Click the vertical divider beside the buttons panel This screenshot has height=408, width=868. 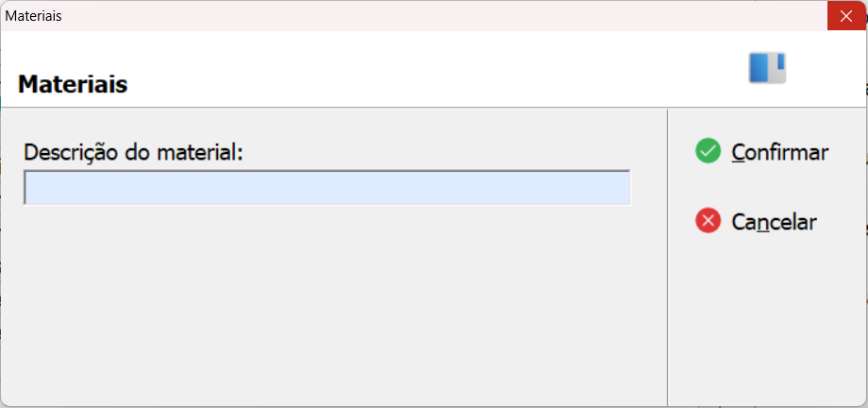(x=668, y=257)
